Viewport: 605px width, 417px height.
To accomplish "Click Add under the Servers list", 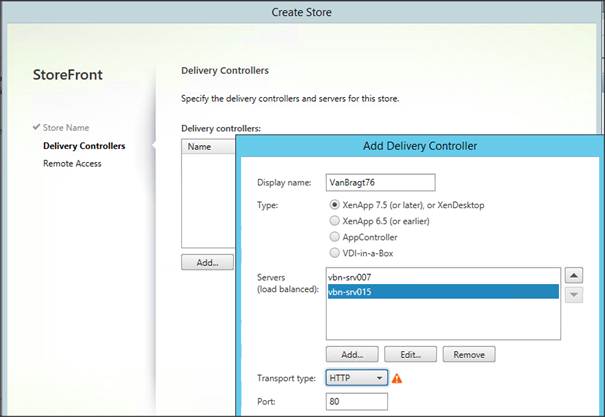I will point(352,355).
